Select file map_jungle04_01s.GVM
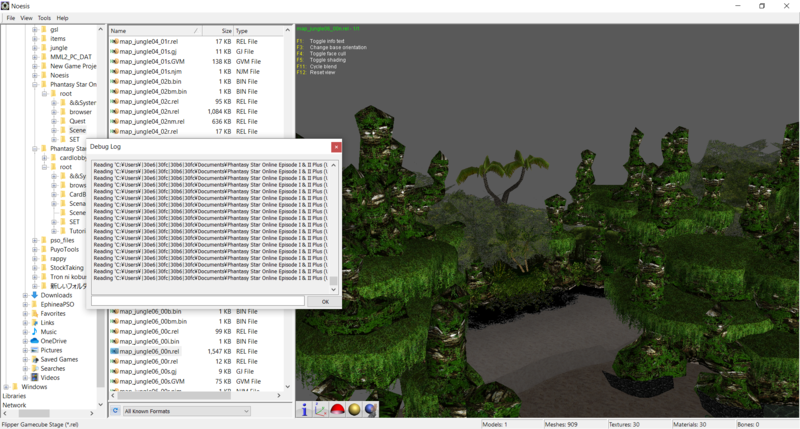The width and height of the screenshot is (800, 429). 152,62
